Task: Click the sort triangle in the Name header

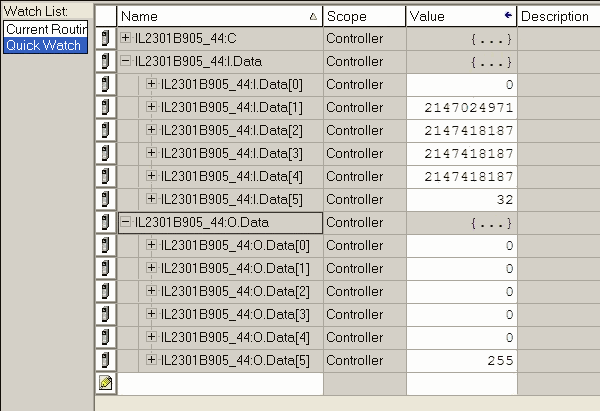Action: coord(313,16)
